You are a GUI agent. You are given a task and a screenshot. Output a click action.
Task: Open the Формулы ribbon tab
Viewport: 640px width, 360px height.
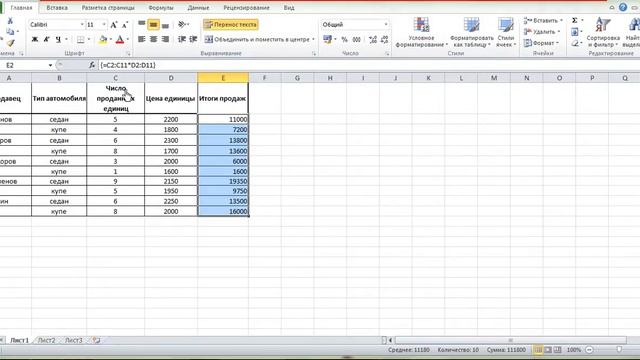[x=161, y=8]
